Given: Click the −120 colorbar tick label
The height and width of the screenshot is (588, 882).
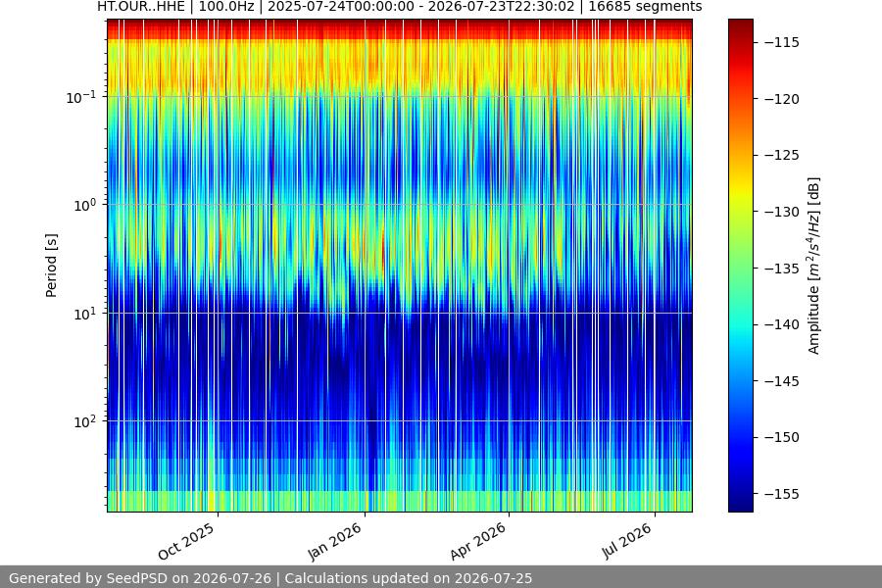Looking at the screenshot, I should pos(782,99).
